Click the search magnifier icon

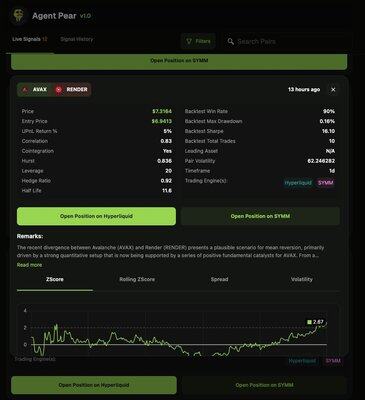[230, 41]
